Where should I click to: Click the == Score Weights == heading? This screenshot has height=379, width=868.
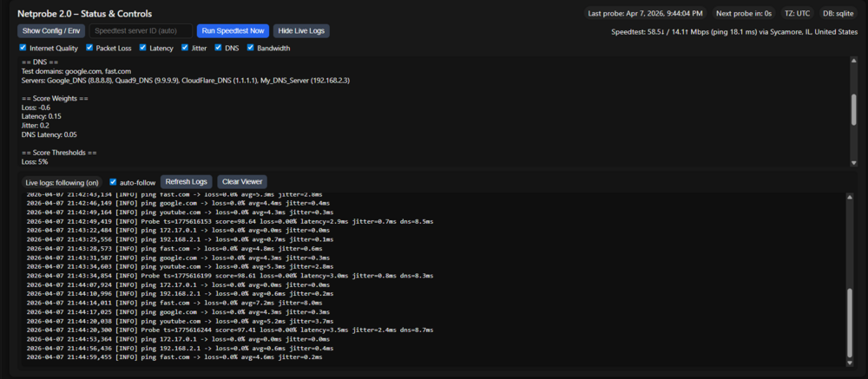pyautogui.click(x=55, y=99)
